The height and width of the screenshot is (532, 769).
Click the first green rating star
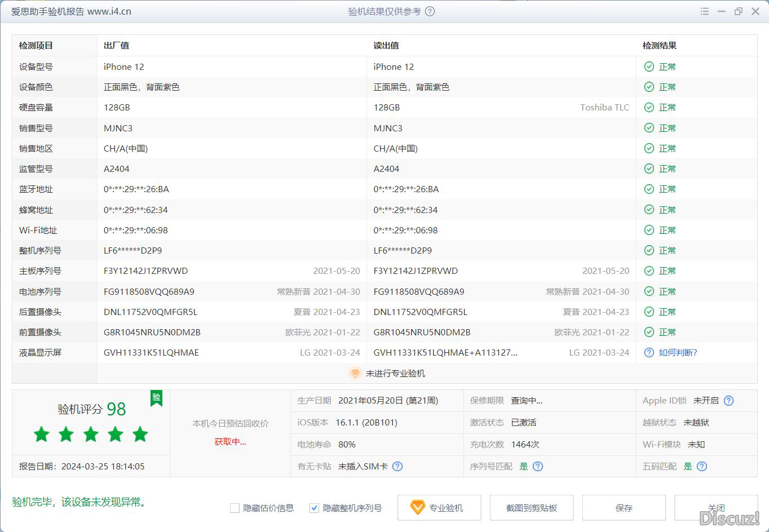tap(41, 434)
